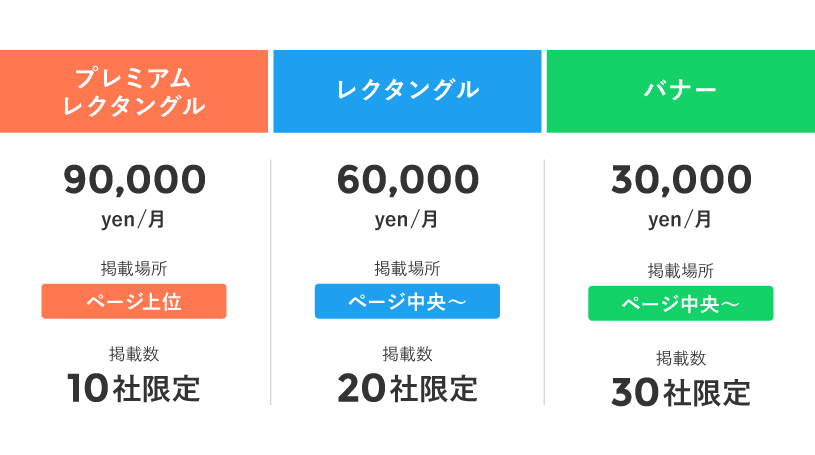Click the 60,000 price text

[407, 180]
